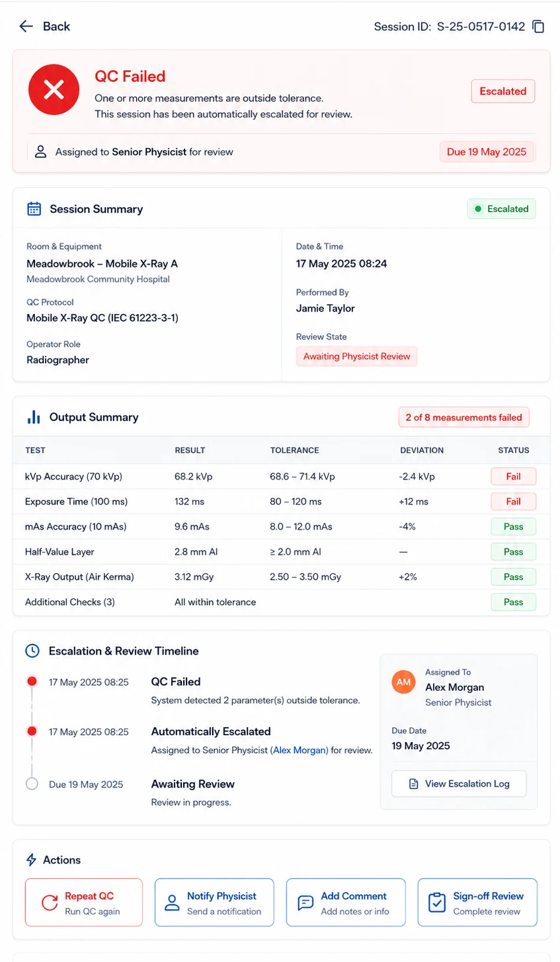Select the Automatically Escalated timeline marker
The width and height of the screenshot is (560, 962).
31,731
